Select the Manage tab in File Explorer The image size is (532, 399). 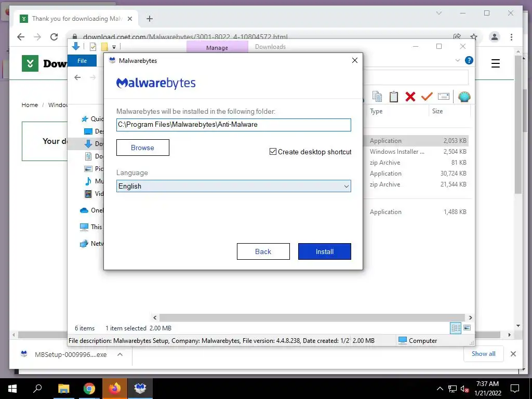pyautogui.click(x=217, y=47)
